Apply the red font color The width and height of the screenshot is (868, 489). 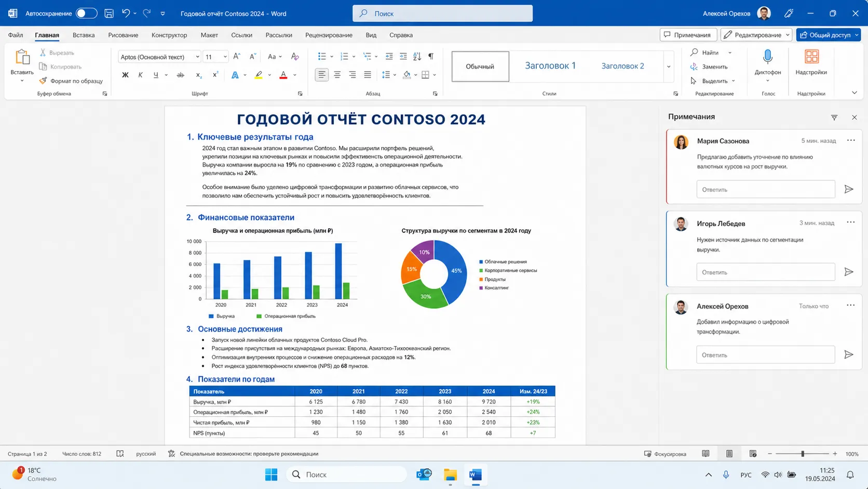coord(283,75)
